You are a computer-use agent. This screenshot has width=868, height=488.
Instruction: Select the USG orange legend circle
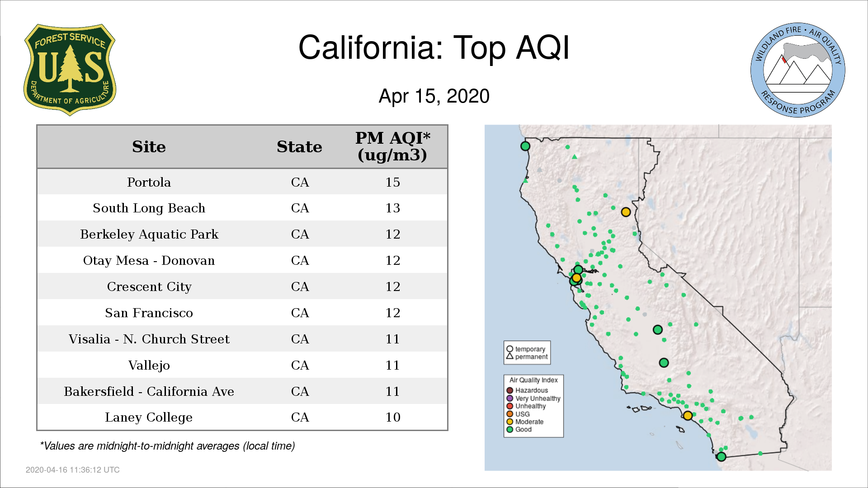pyautogui.click(x=509, y=414)
